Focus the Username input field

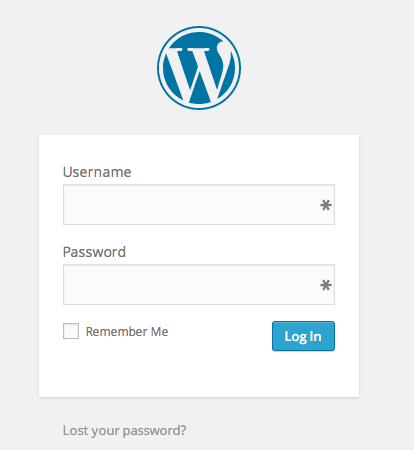[199, 204]
